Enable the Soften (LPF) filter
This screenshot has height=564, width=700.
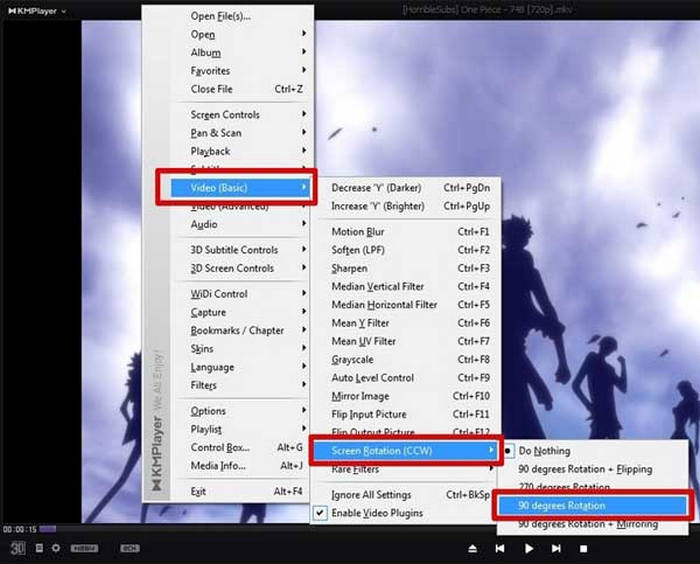coord(404,250)
